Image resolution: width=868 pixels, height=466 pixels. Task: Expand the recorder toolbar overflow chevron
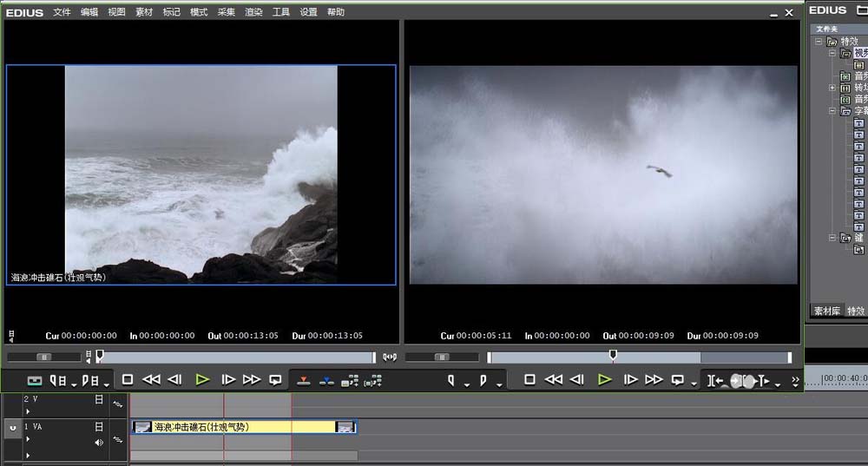(795, 381)
